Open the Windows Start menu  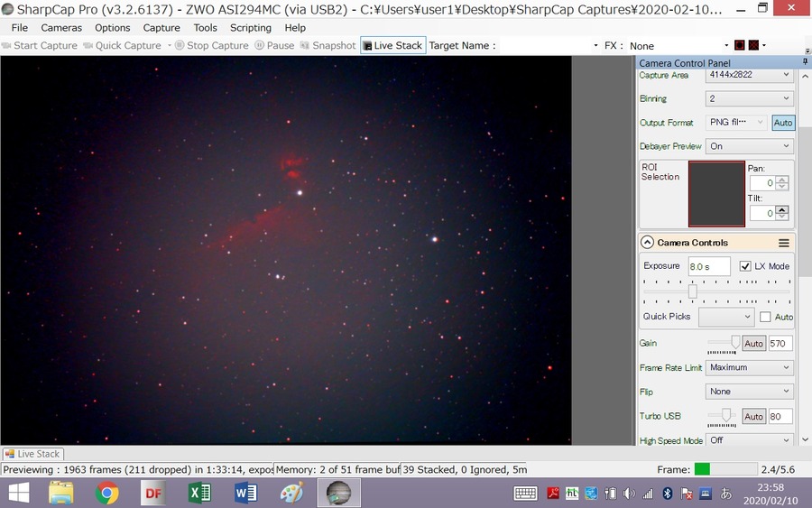click(x=19, y=493)
